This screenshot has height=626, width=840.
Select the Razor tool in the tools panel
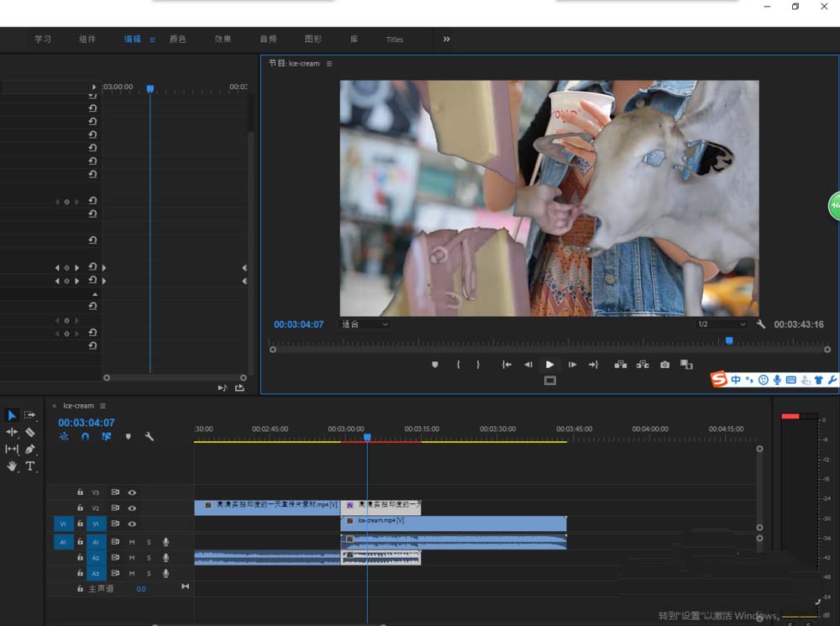coord(30,432)
